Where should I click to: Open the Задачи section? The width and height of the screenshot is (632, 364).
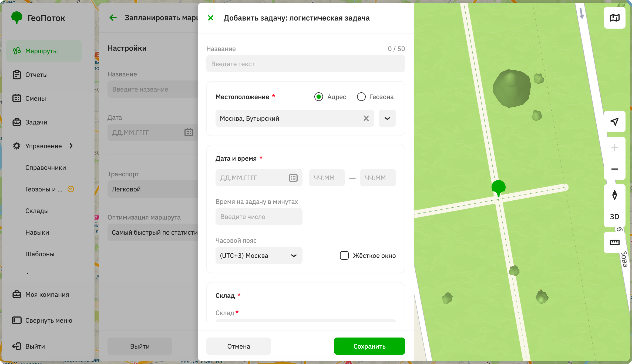[x=36, y=122]
